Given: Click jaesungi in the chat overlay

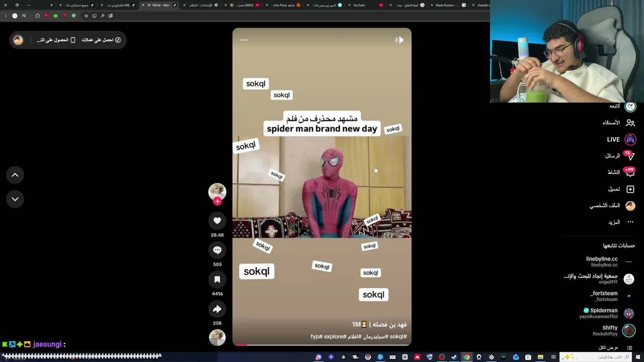Looking at the screenshot, I should 47,344.
